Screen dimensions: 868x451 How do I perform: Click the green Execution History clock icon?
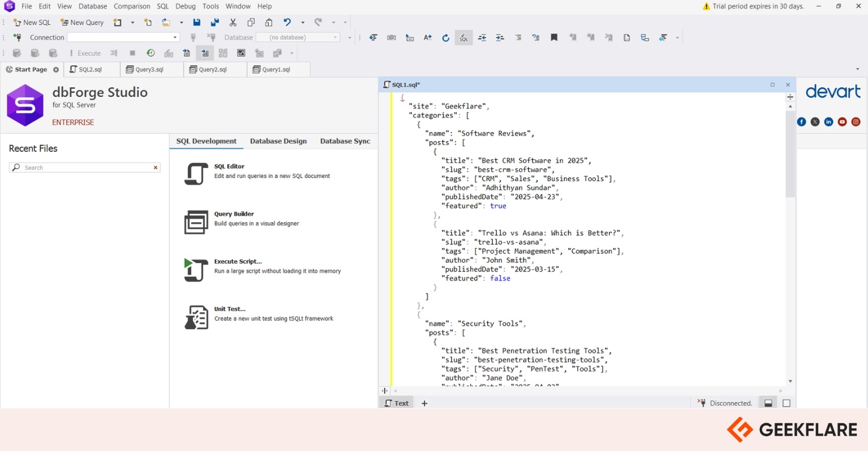151,53
